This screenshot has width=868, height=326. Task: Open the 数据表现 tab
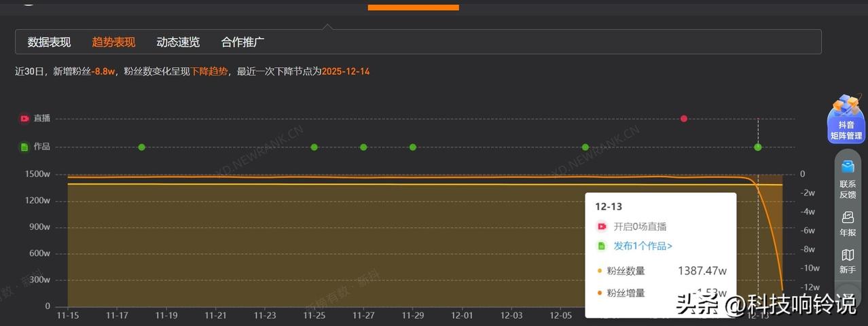(49, 42)
